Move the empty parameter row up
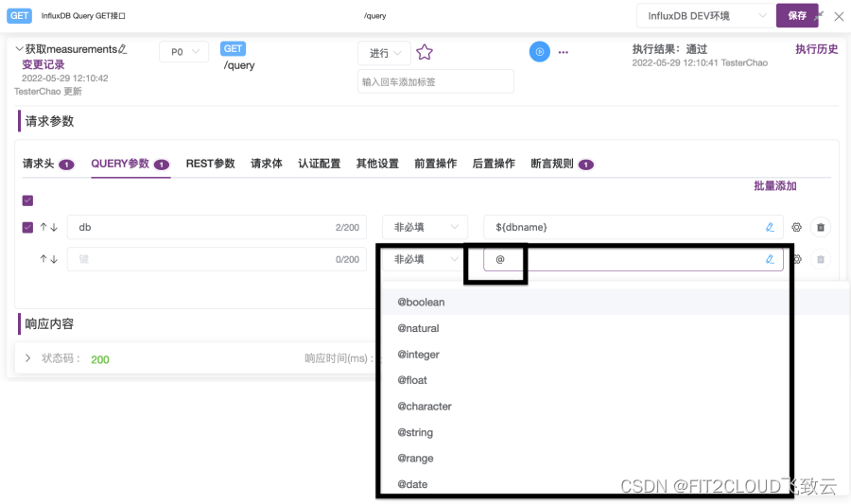The image size is (851, 504). (x=43, y=259)
